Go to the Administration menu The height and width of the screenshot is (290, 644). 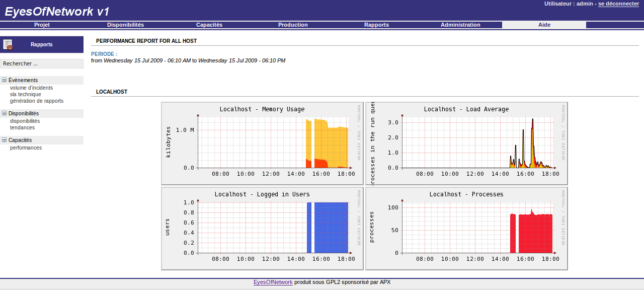460,25
